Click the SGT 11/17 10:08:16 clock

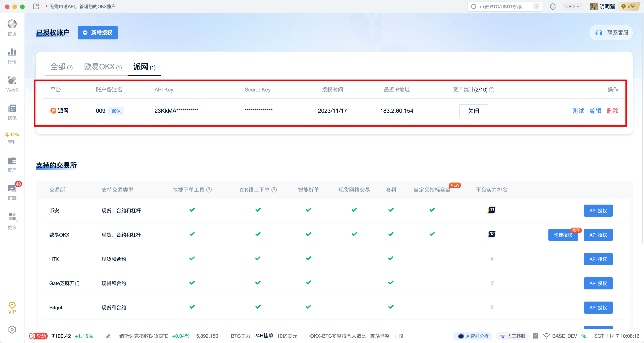pyautogui.click(x=616, y=336)
